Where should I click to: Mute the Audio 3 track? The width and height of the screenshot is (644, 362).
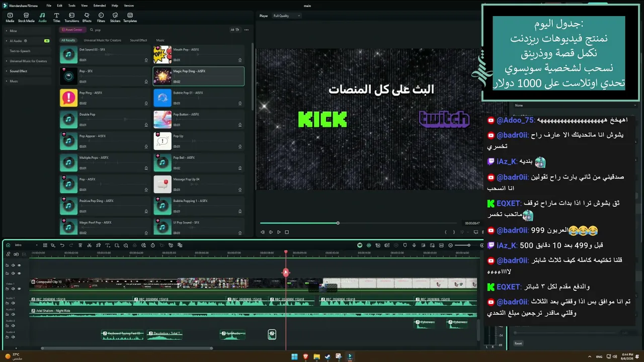tap(13, 326)
